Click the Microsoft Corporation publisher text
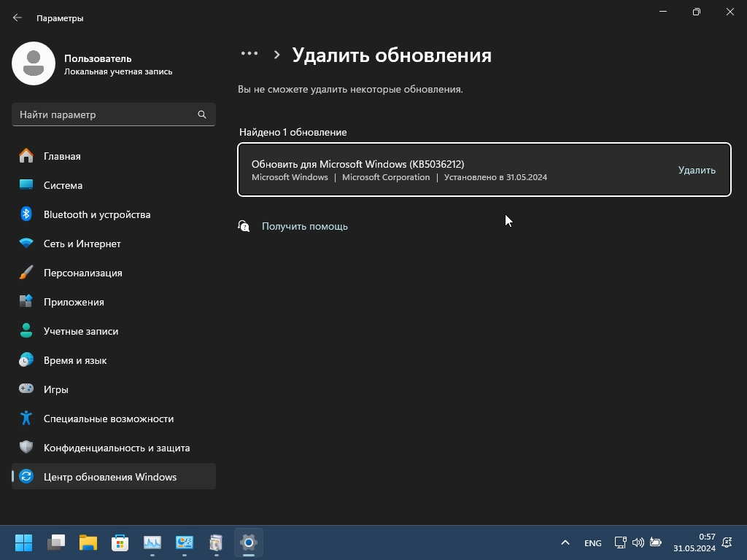This screenshot has width=747, height=560. point(386,177)
